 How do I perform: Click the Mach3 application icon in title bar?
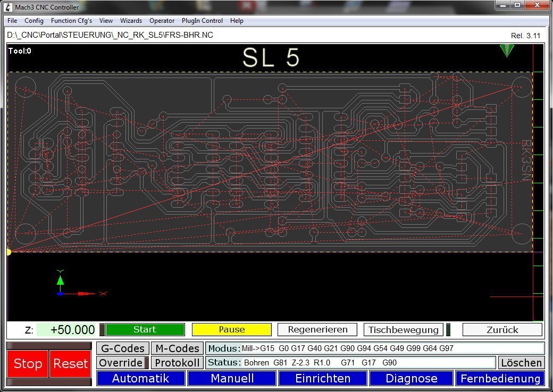point(9,7)
